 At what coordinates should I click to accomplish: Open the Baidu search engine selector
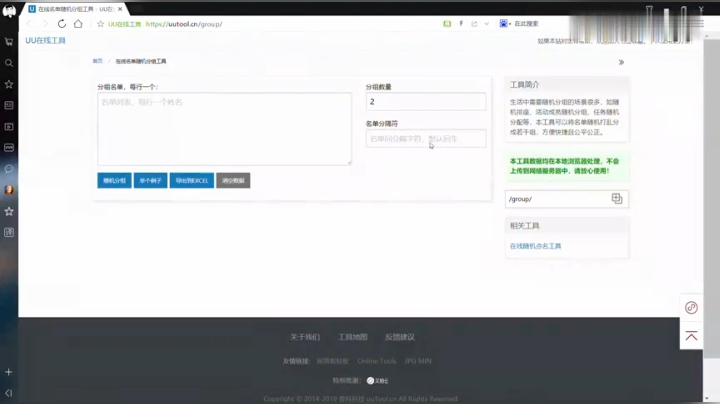tap(505, 23)
